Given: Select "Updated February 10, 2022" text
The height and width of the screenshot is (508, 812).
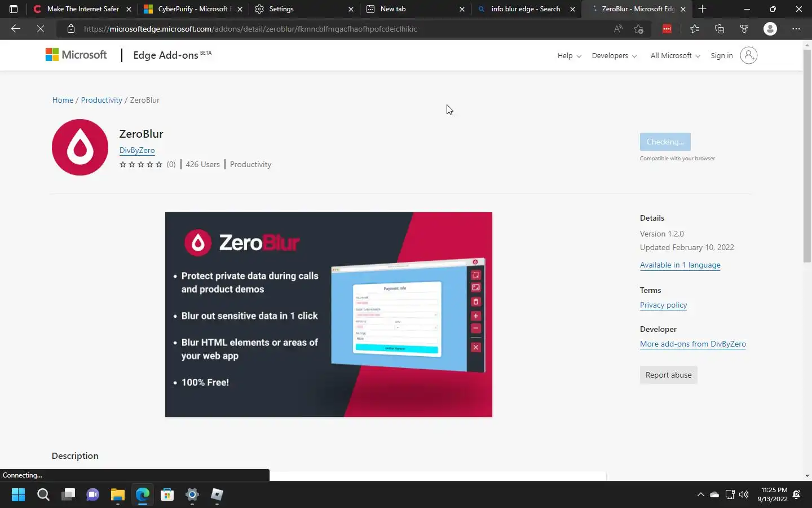Looking at the screenshot, I should click(687, 247).
